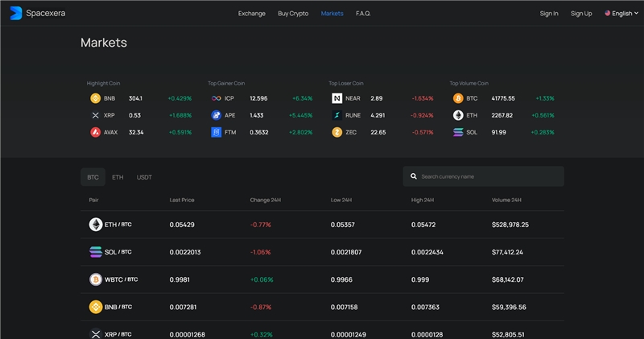This screenshot has width=644, height=339.
Task: Click the FTM coin icon
Action: [216, 132]
